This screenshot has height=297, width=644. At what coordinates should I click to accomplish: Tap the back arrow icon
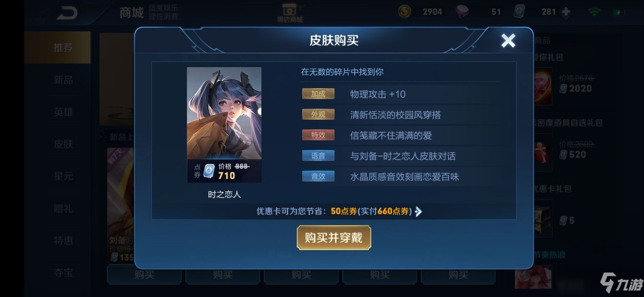point(67,12)
